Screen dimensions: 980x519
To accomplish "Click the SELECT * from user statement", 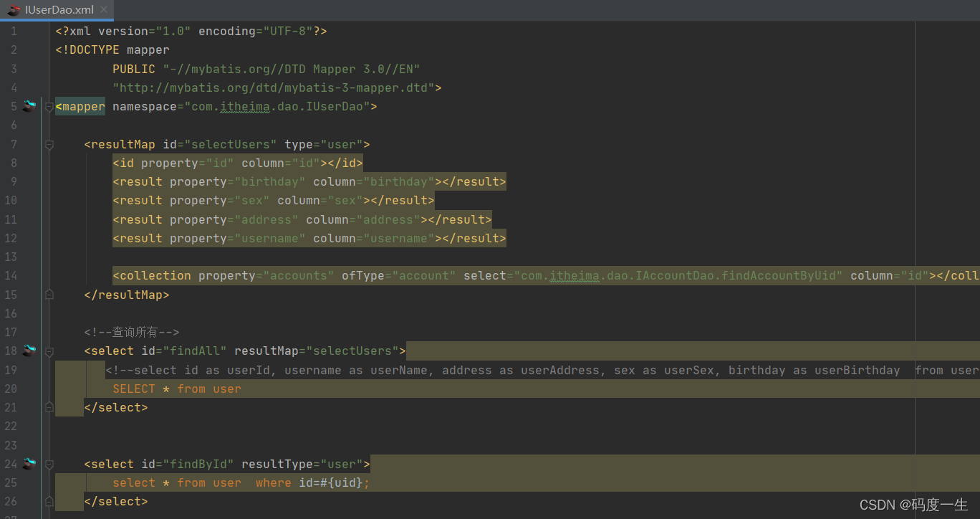I will tap(177, 389).
